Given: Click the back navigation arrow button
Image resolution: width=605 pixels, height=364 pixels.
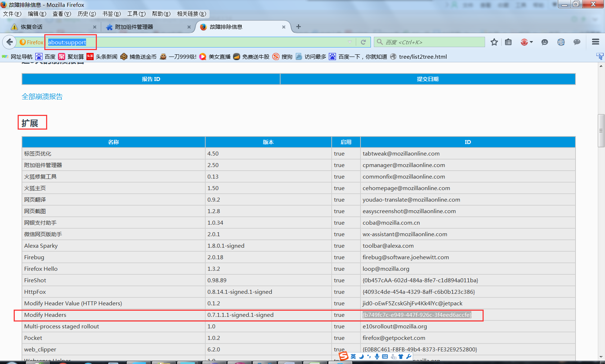Looking at the screenshot, I should tap(10, 42).
